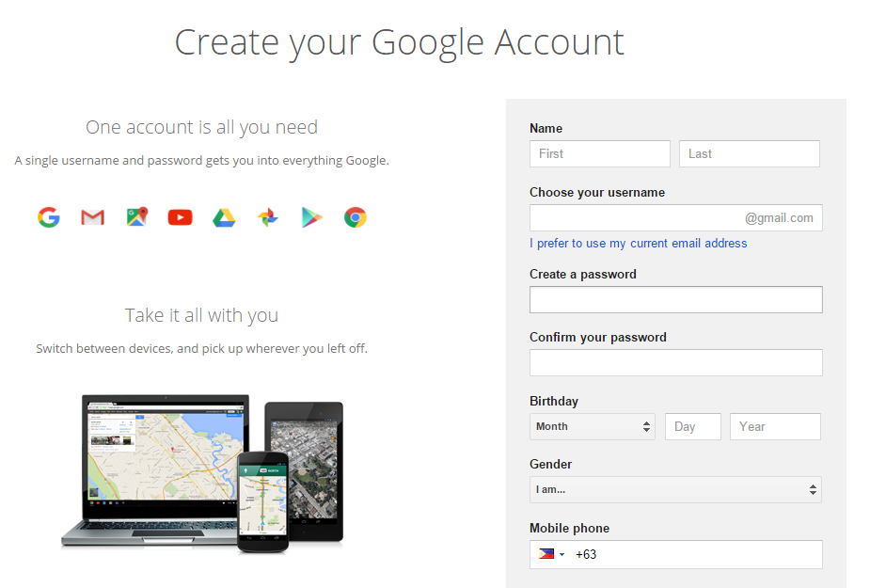Image resolution: width=870 pixels, height=588 pixels.
Task: Focus the Last name field
Action: [x=749, y=153]
